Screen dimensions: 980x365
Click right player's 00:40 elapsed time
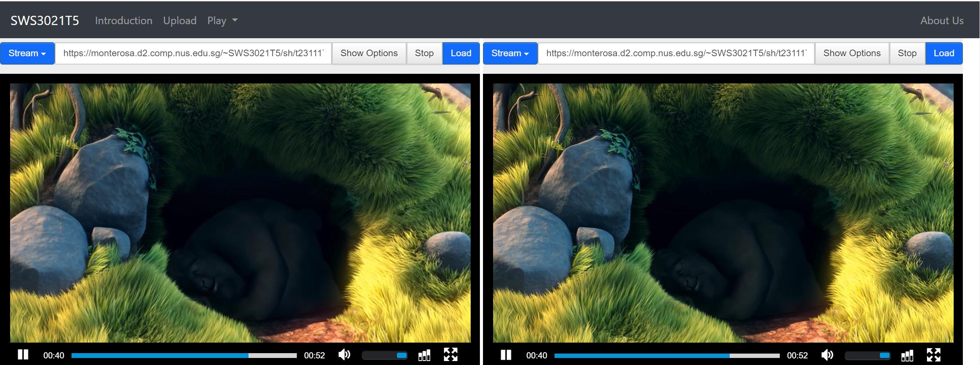537,355
